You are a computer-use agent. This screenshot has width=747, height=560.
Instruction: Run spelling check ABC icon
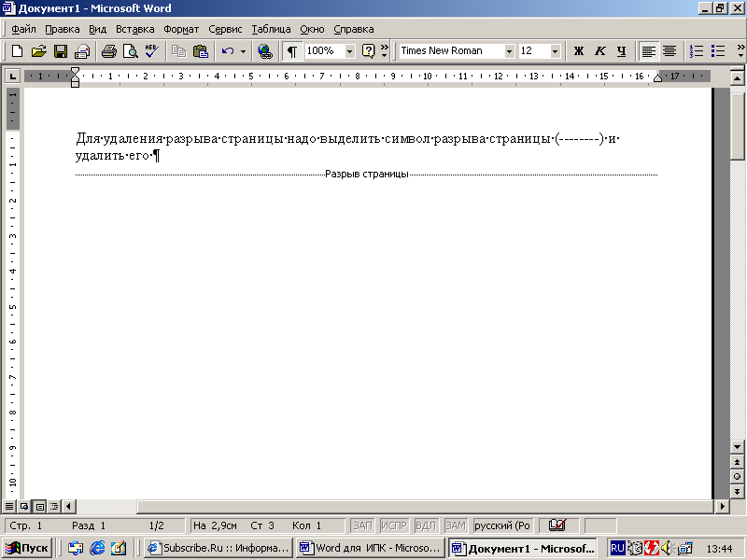coord(152,51)
